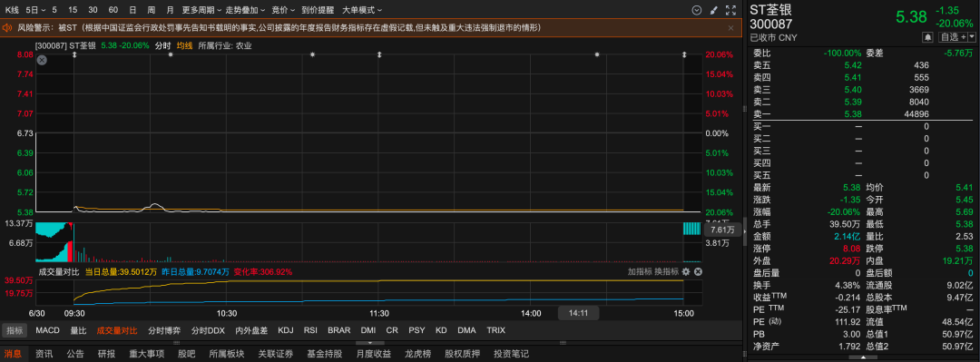The height and width of the screenshot is (362, 980).
Task: Expand 更多周期 dropdown
Action: click(x=201, y=10)
